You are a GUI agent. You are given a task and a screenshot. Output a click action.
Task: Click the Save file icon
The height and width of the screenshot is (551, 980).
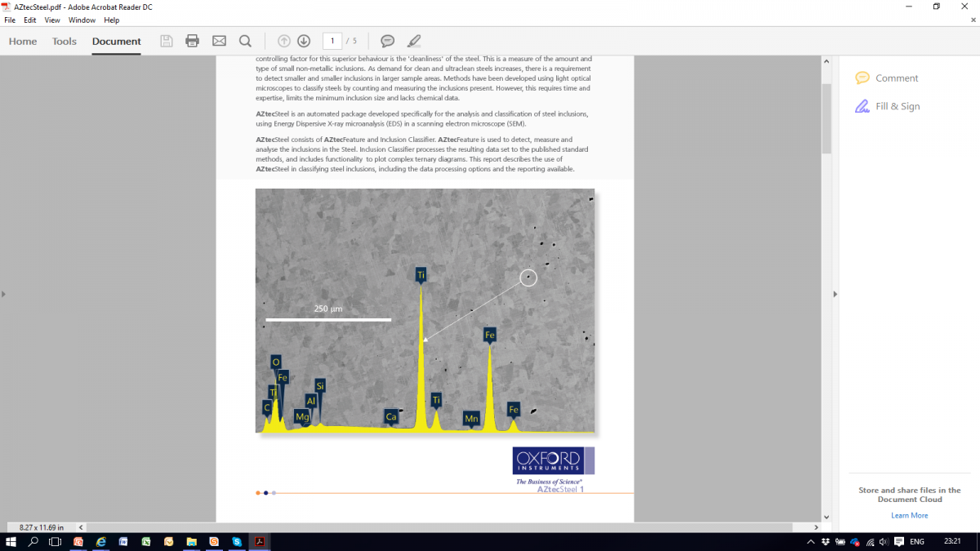[x=167, y=41]
